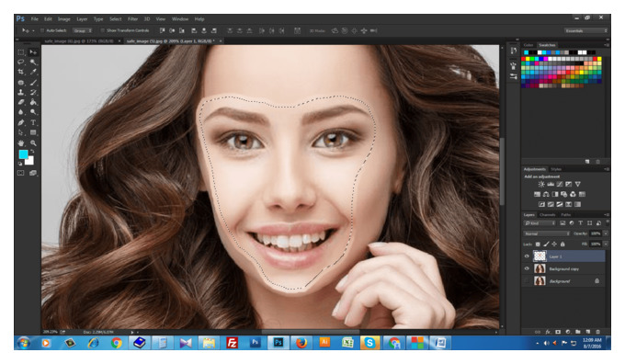625x364 pixels.
Task: Select the Layer 1 thumbnail
Action: tap(540, 256)
